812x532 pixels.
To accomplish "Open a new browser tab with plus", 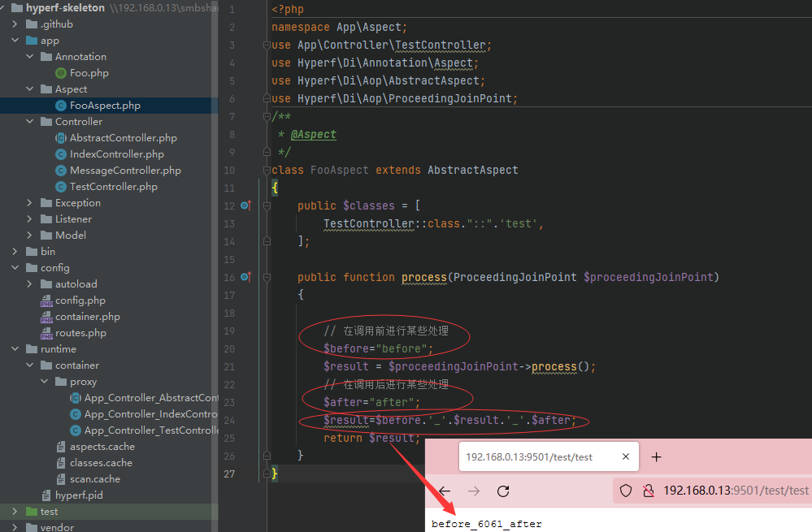I will coord(656,457).
